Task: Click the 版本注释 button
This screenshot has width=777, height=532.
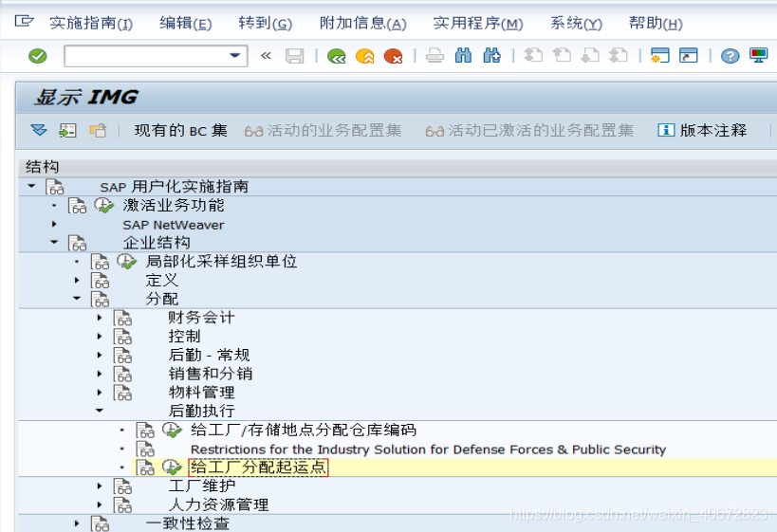Action: tap(702, 131)
